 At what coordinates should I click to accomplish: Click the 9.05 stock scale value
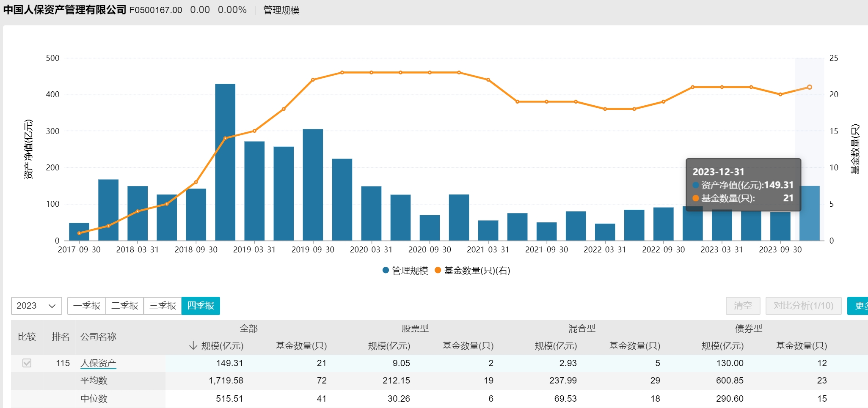(x=401, y=363)
